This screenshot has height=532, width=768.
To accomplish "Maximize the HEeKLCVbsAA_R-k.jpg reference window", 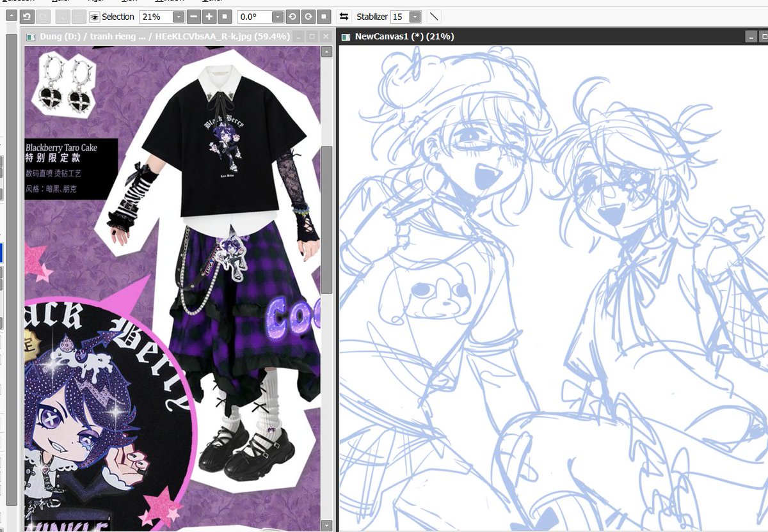I will [312, 37].
